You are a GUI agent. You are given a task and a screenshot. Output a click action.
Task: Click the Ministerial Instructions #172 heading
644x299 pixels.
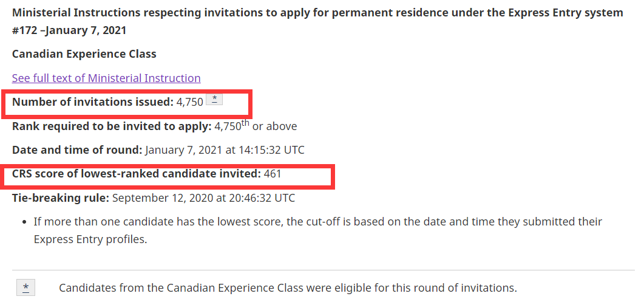[317, 21]
